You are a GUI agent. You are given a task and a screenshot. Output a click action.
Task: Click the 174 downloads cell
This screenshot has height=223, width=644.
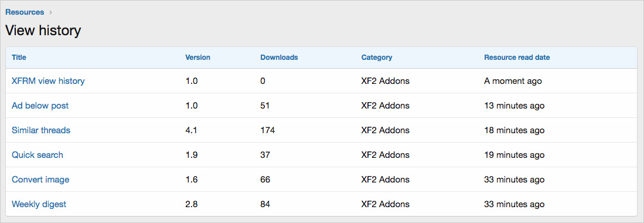[267, 130]
